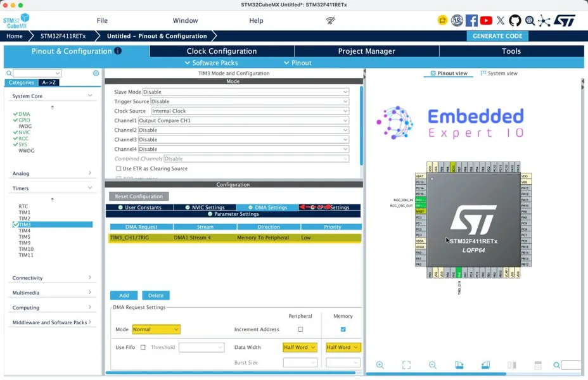Click the Mode panel vertical scrollbar

pyautogui.click(x=362, y=125)
